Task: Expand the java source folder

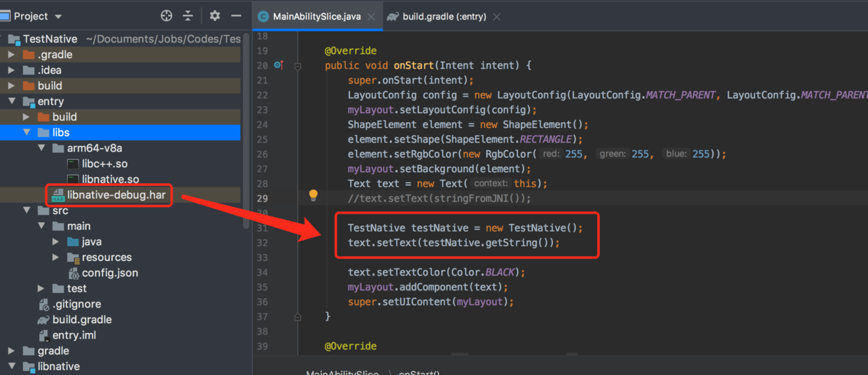Action: click(57, 241)
